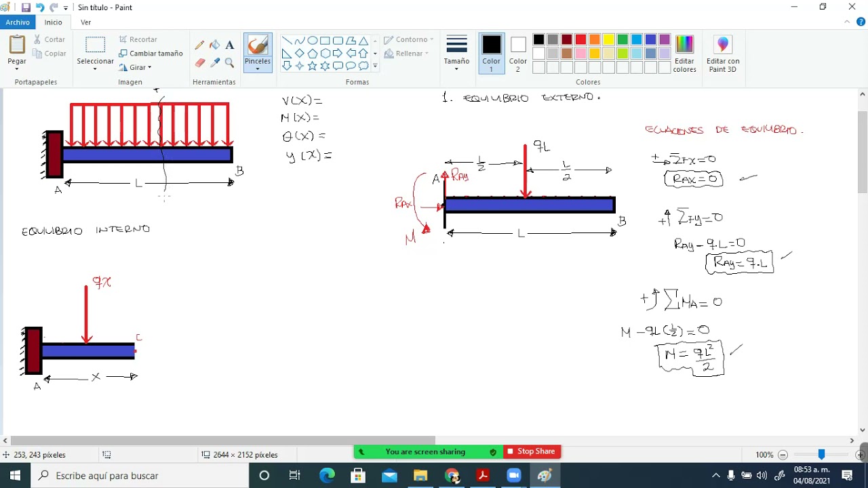
Task: Click the undo arrow in title bar
Action: 40,7
